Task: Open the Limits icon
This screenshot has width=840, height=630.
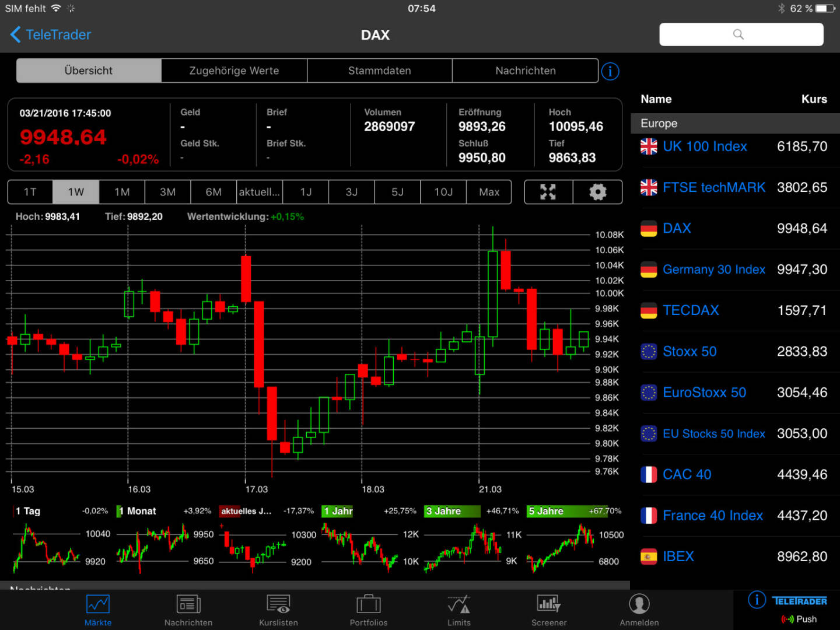Action: click(x=459, y=605)
